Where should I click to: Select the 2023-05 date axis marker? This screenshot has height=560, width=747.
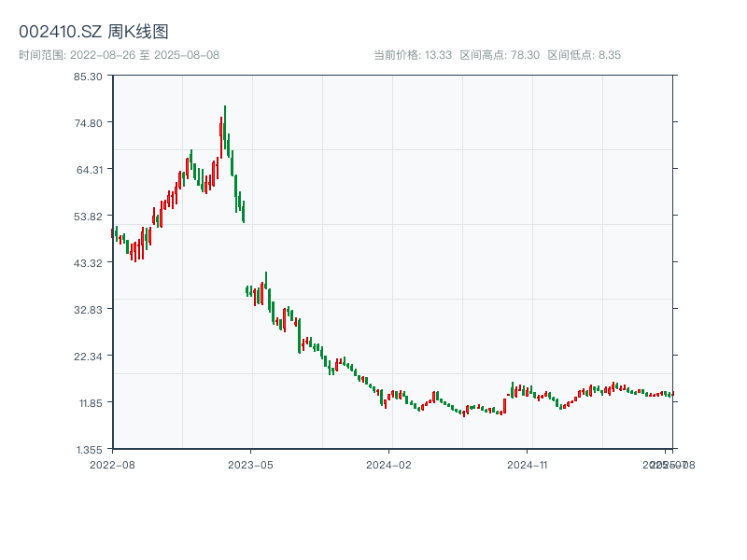(x=251, y=464)
